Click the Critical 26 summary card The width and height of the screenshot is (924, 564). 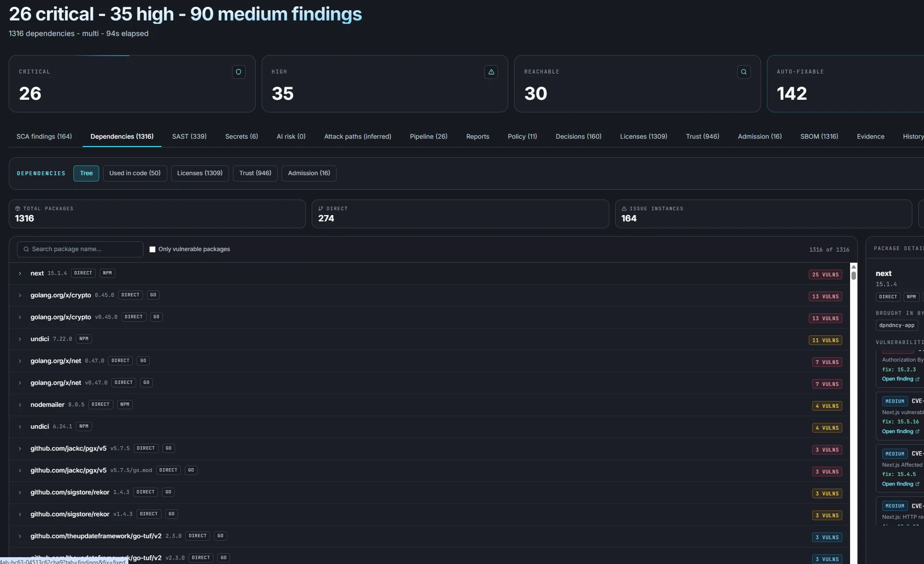[x=132, y=84]
